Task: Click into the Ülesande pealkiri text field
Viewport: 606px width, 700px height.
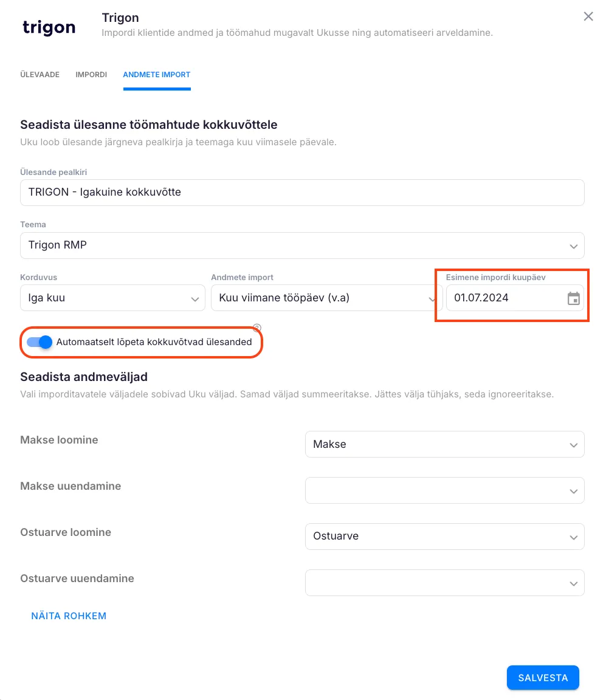Action: click(x=302, y=192)
